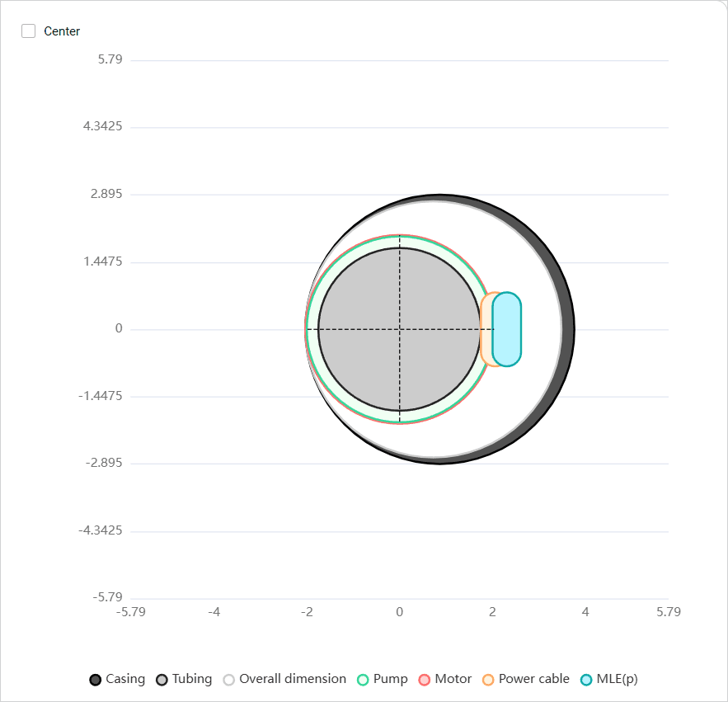728x702 pixels.
Task: Toggle Overall dimension legend text
Action: click(293, 679)
